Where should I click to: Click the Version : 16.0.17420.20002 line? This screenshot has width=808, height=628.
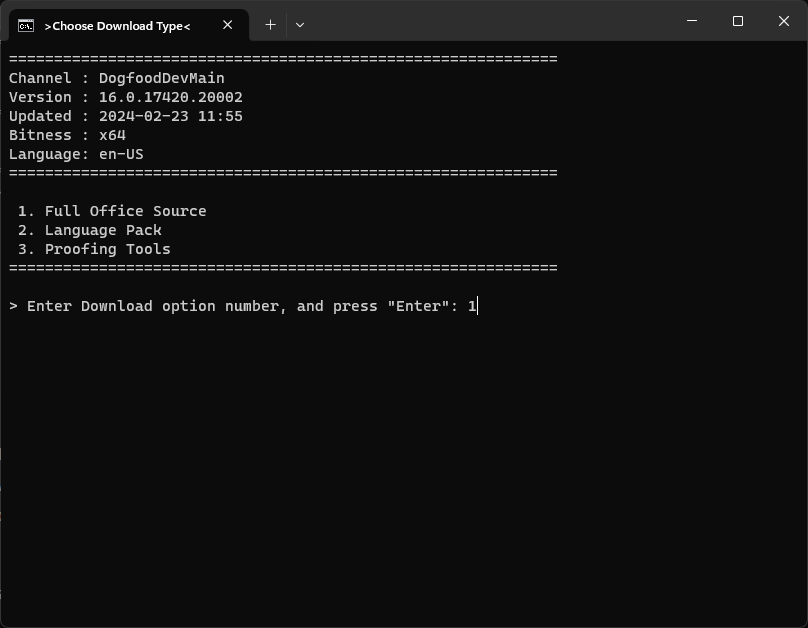point(126,97)
